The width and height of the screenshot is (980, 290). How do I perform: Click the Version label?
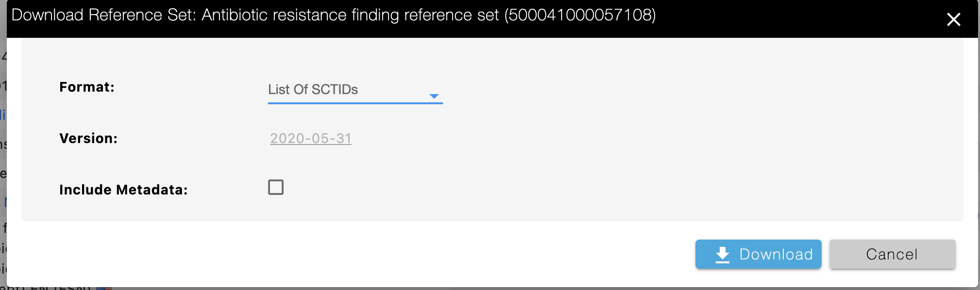point(88,139)
